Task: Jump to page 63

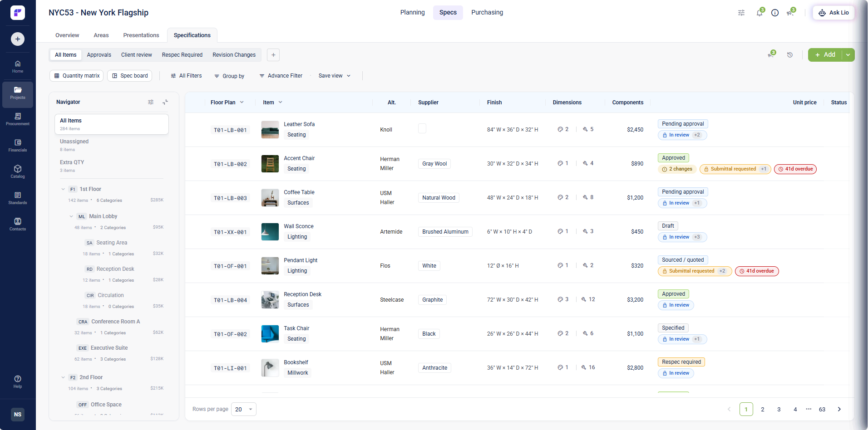Action: pyautogui.click(x=822, y=409)
